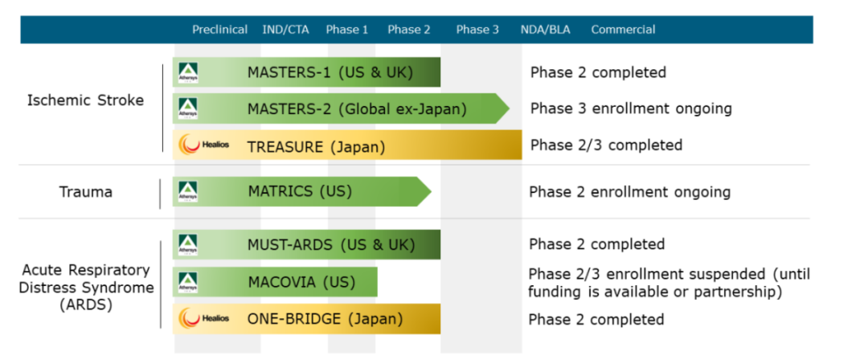
Task: Select the Preclinical column header
Action: point(219,30)
